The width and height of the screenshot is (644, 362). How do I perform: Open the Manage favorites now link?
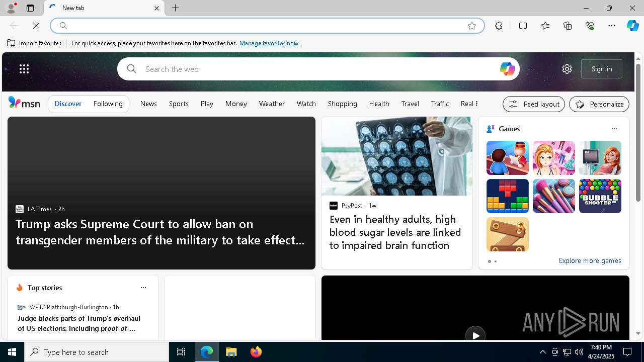point(269,43)
